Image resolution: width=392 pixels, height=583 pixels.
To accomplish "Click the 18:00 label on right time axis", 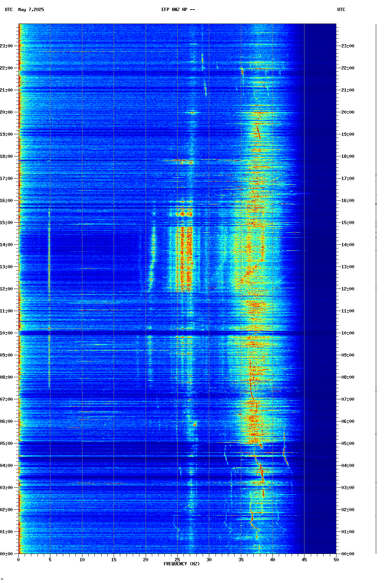I will (x=348, y=156).
